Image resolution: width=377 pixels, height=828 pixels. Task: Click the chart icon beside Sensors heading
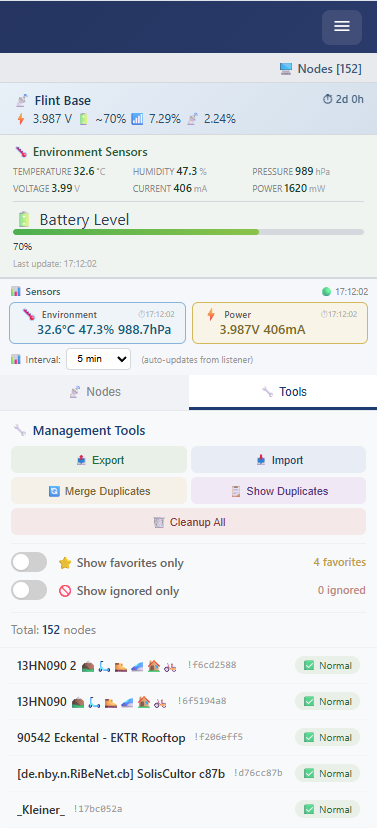[16, 291]
